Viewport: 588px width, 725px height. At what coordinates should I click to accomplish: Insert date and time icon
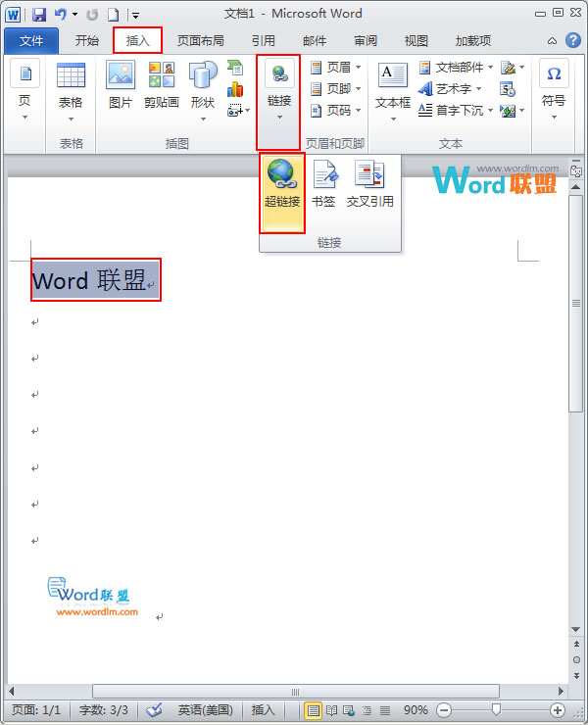[x=508, y=89]
